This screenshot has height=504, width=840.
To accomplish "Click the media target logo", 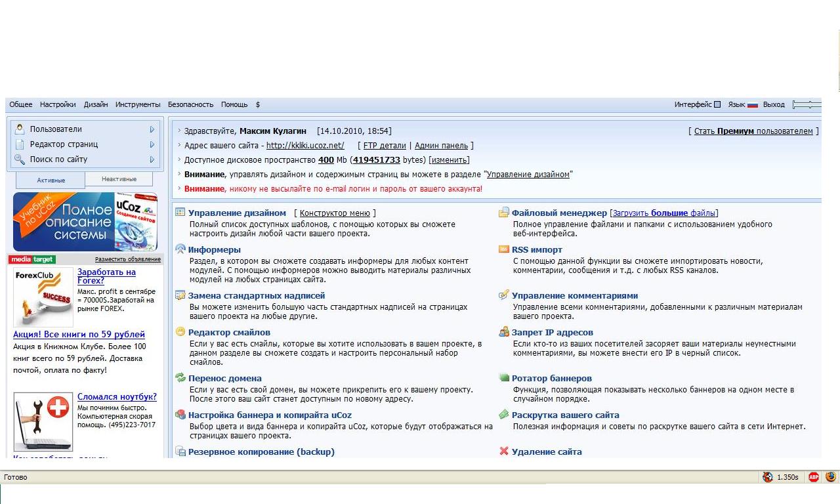I will (x=32, y=259).
